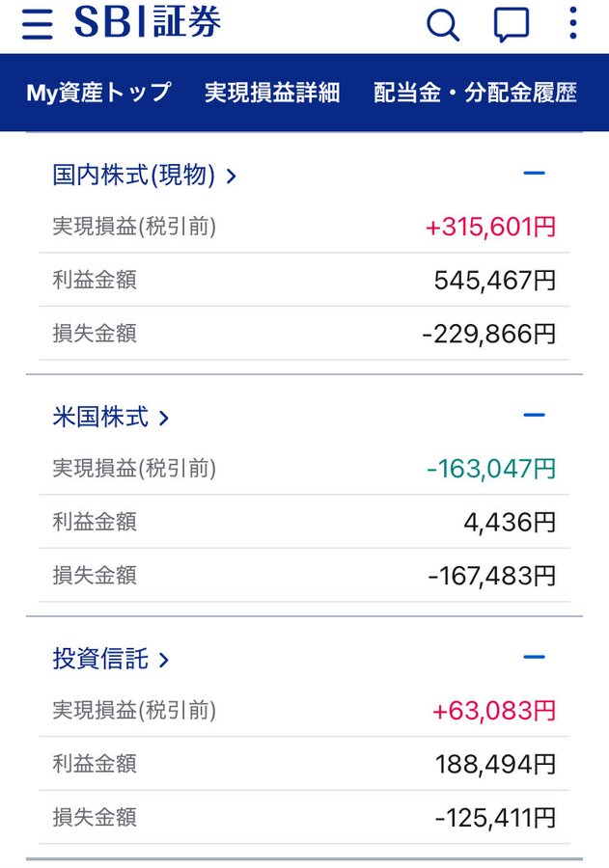
Task: Tap the +63,083円 realized profit value
Action: click(494, 711)
